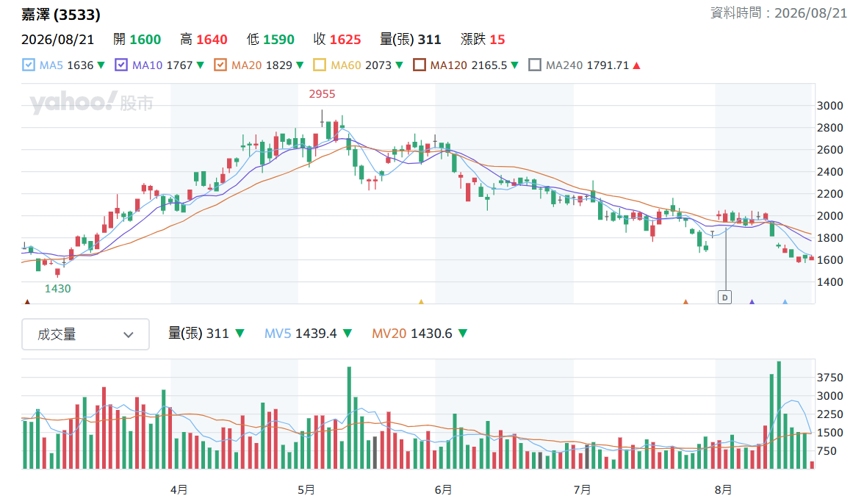Uncheck the MA10 moving average checkbox
The width and height of the screenshot is (853, 504).
[x=121, y=65]
